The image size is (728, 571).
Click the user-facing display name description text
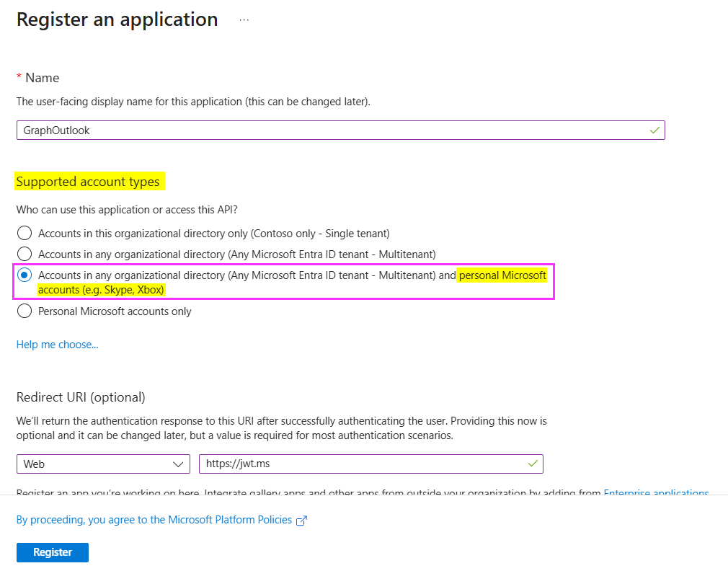pos(193,102)
